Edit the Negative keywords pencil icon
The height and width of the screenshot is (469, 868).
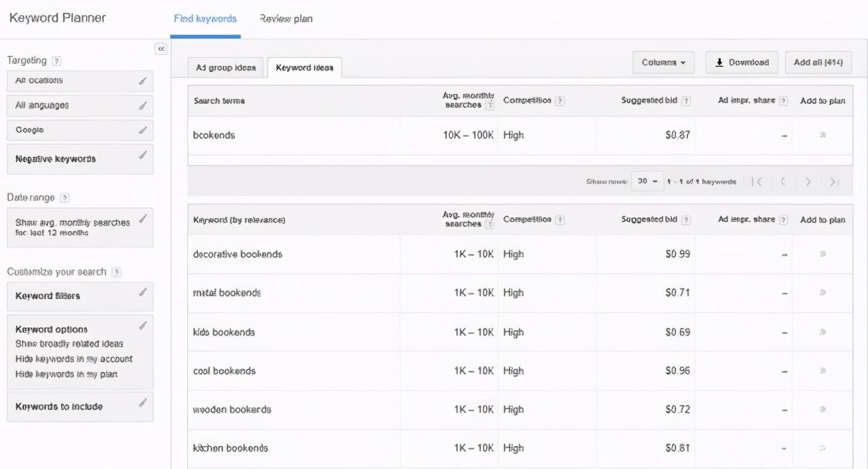click(142, 155)
